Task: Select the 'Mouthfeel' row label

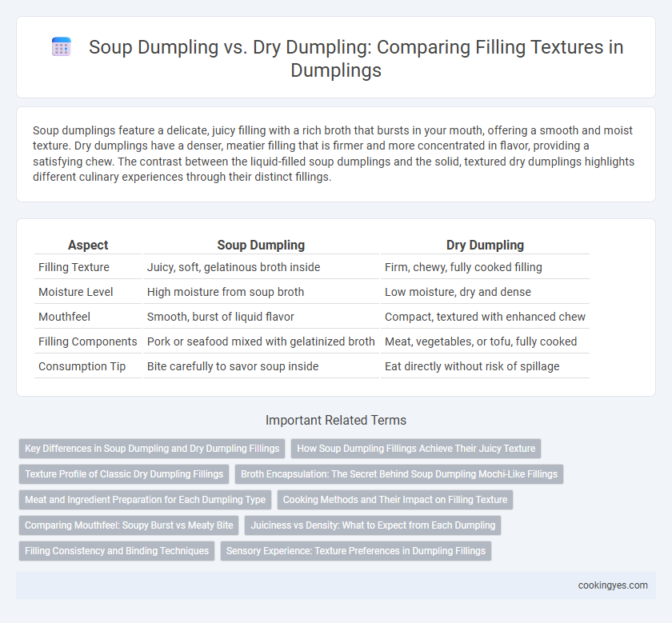Action: click(x=64, y=317)
